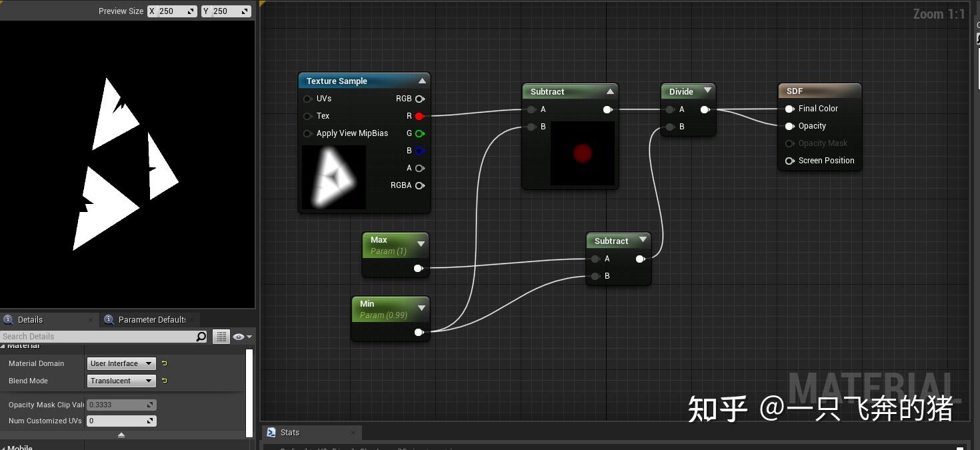Click the Screen Position pin on SDF node
The height and width of the screenshot is (450, 980).
tap(790, 161)
